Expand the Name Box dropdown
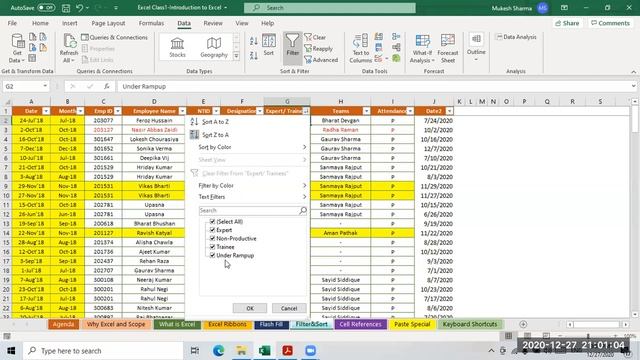Image resolution: width=640 pixels, height=360 pixels. (45, 86)
